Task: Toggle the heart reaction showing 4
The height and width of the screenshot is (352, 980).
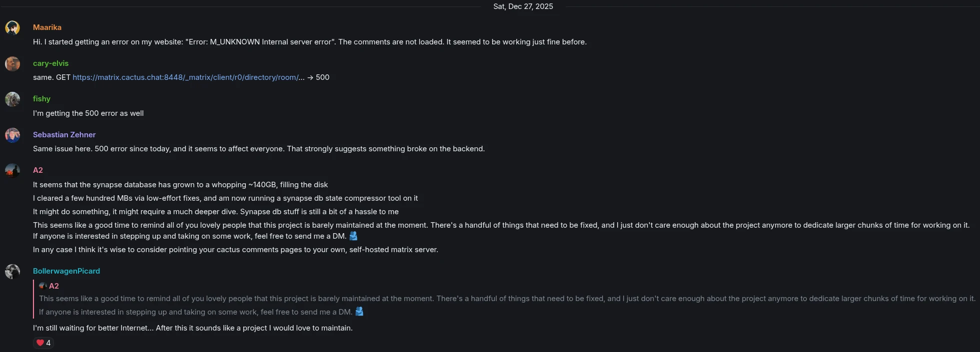Action: 43,343
